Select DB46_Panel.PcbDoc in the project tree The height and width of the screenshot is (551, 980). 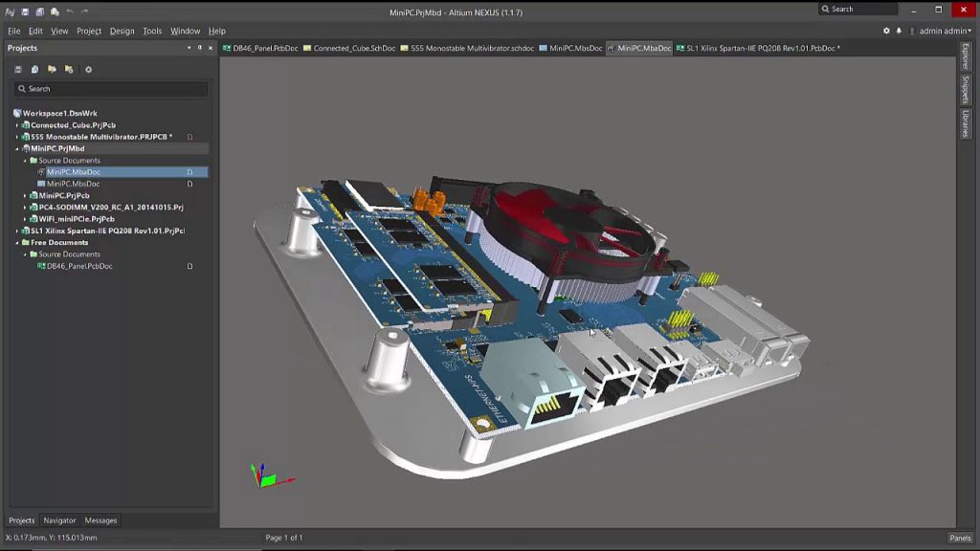click(x=79, y=266)
